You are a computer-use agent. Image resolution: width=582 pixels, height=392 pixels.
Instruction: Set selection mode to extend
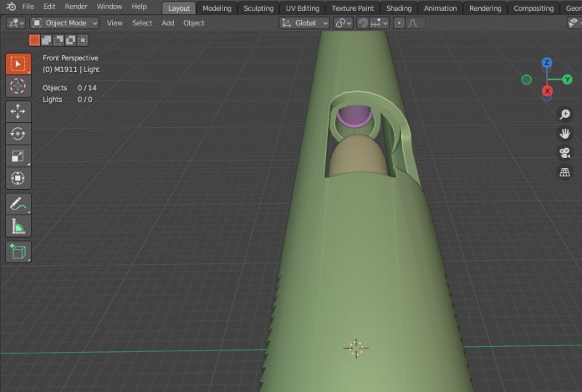pyautogui.click(x=47, y=40)
